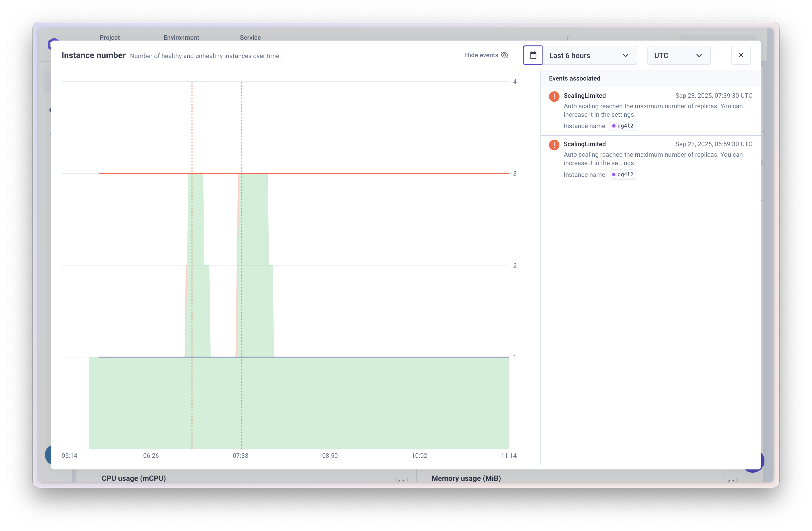812x531 pixels.
Task: Select the first ScalingLimited event title
Action: click(x=584, y=96)
